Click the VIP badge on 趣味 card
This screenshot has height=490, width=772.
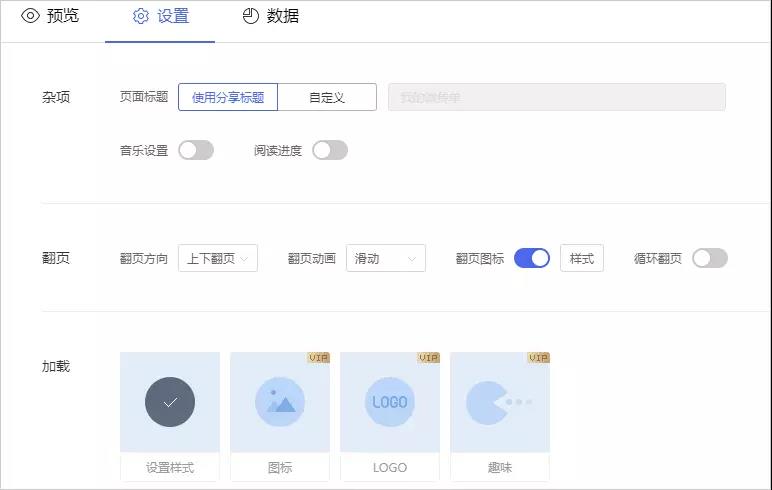pyautogui.click(x=539, y=358)
